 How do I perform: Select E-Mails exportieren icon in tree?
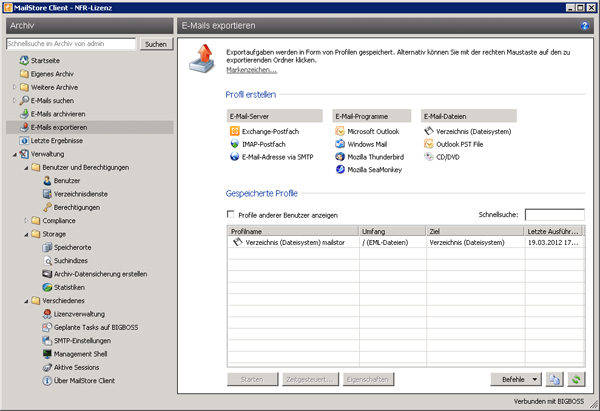[24, 127]
